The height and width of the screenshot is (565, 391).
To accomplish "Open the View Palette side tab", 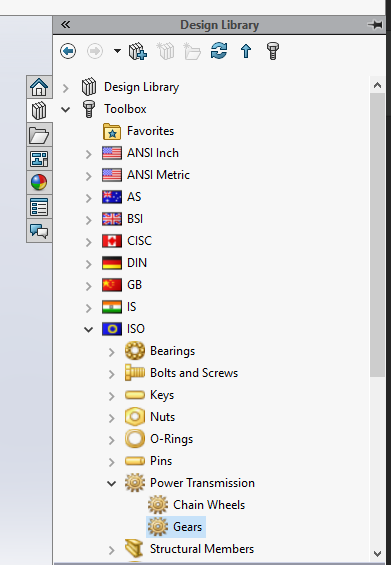I will pos(39,159).
